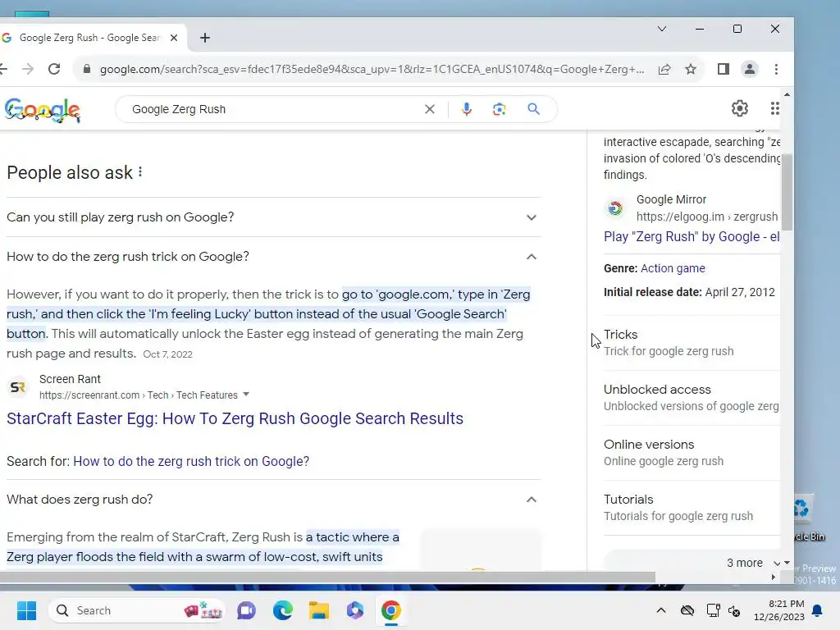840x630 pixels.
Task: Select the Google Zerg Rush browser tab
Action: click(90, 38)
